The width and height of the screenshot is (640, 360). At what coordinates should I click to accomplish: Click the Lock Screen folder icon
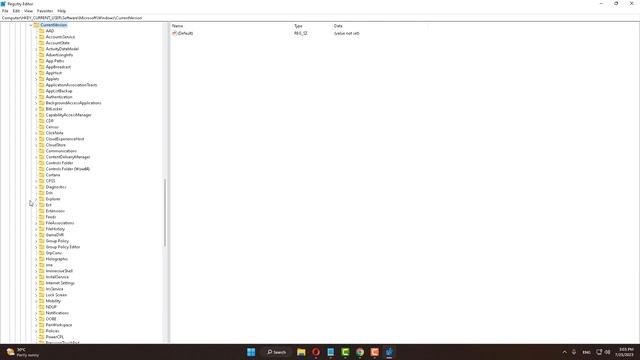pyautogui.click(x=41, y=295)
